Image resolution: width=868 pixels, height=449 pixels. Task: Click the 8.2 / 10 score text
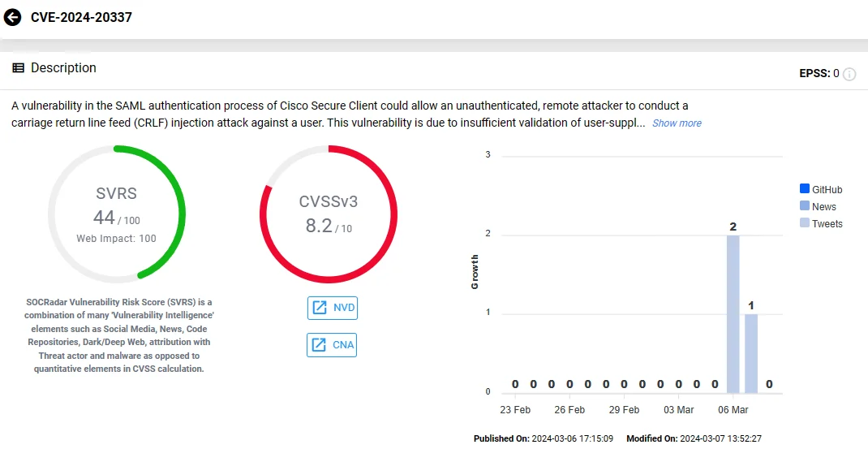click(x=329, y=227)
